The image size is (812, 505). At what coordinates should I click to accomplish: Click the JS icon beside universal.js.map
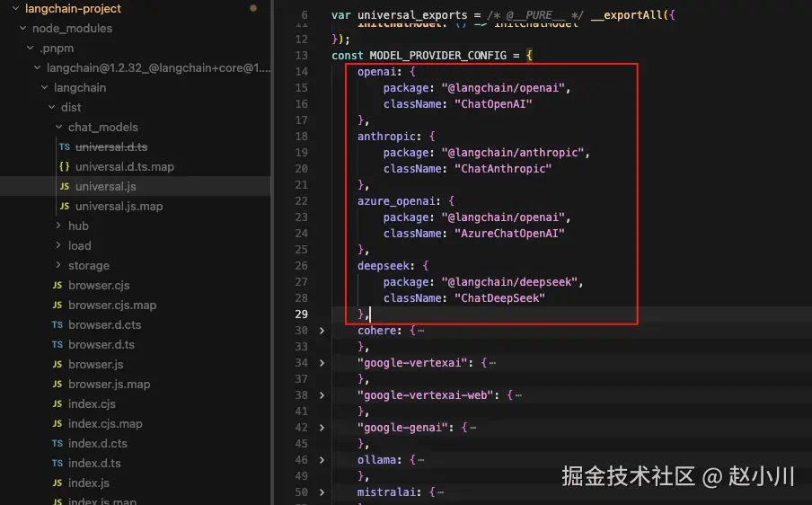64,206
